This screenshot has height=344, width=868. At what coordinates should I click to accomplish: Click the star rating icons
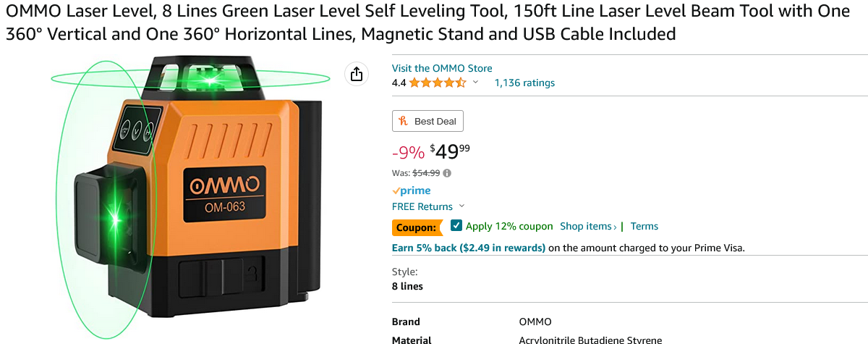pos(437,83)
